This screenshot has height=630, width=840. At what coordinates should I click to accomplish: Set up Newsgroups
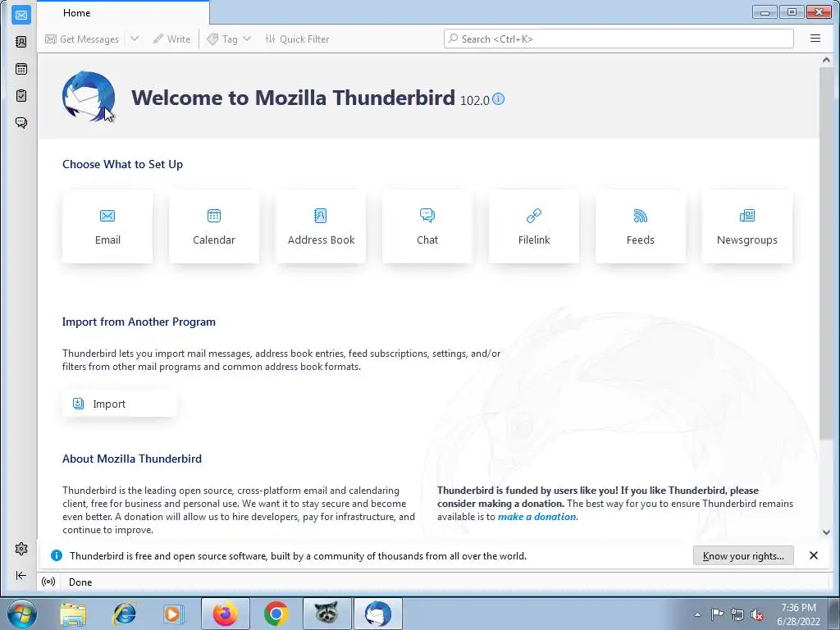pos(747,226)
